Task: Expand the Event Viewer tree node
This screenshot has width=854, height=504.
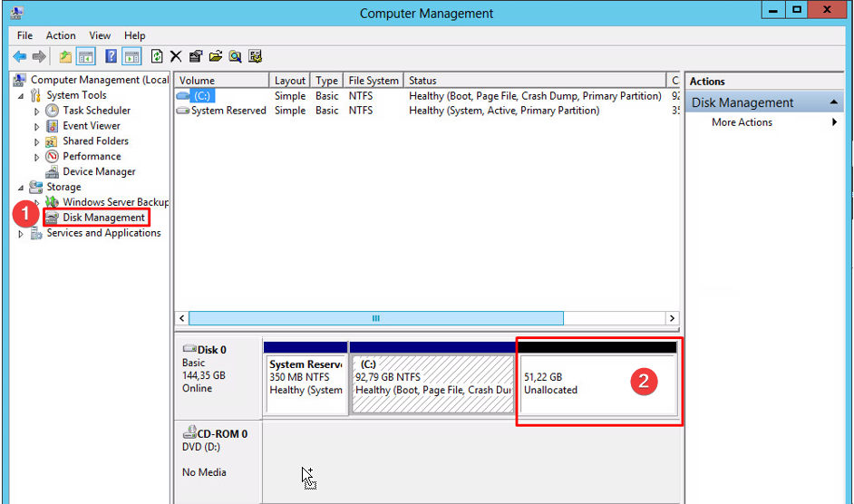Action: pos(37,126)
